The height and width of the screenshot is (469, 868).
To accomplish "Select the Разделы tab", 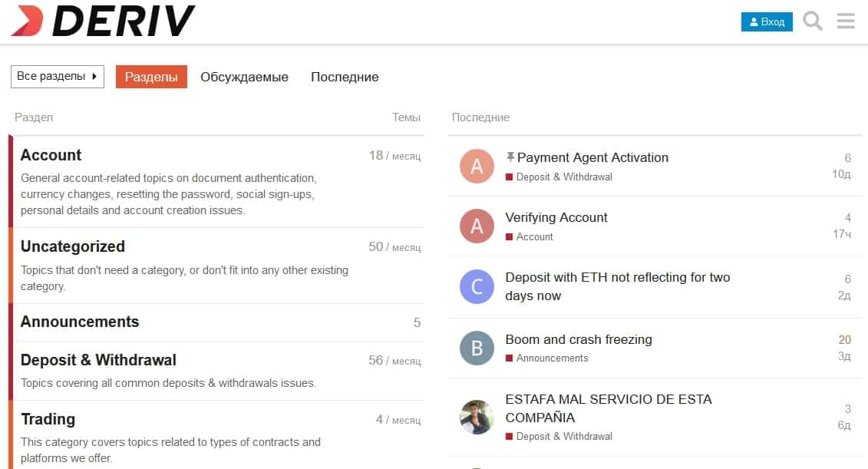I will tap(151, 77).
